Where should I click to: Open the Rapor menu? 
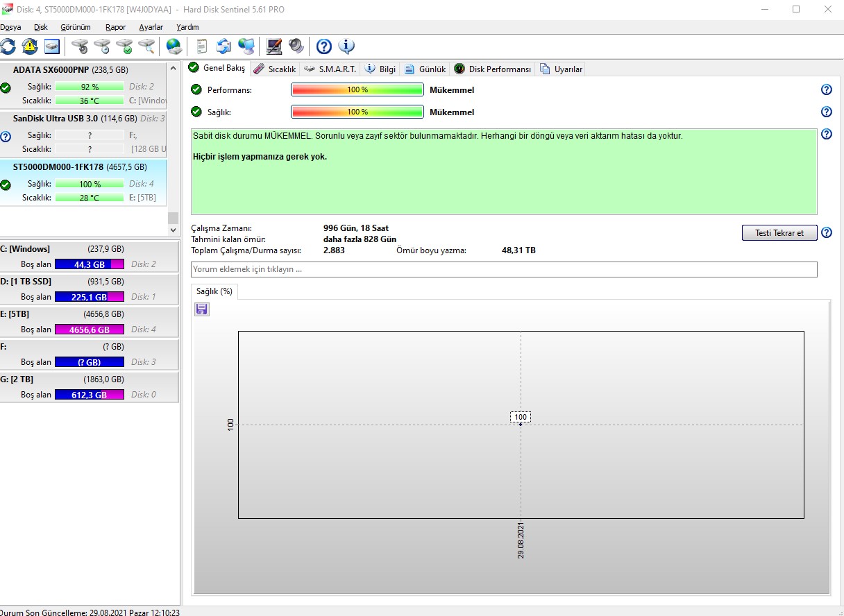[116, 27]
